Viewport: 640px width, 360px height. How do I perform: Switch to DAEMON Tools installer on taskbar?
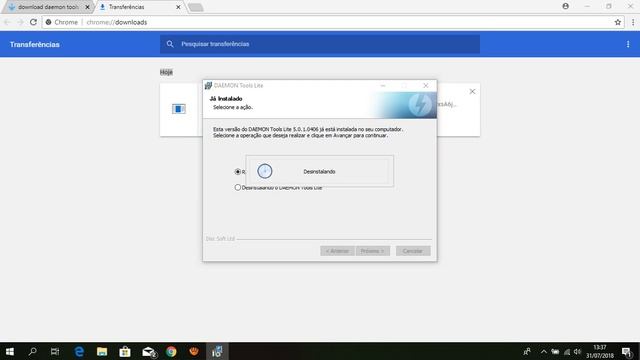coord(217,351)
